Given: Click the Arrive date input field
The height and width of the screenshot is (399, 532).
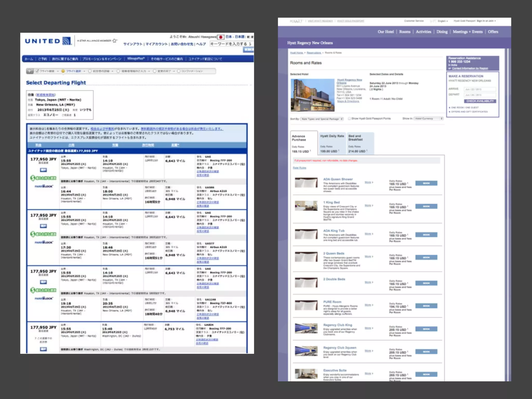Looking at the screenshot, I should point(480,89).
